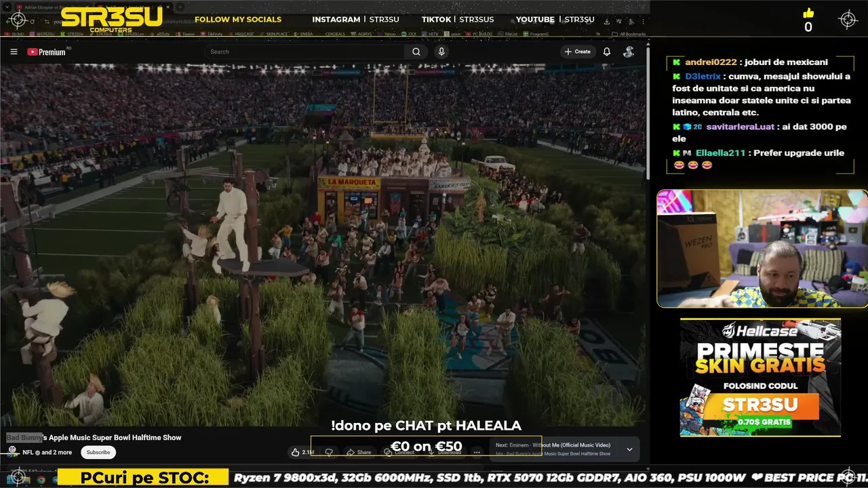Open the three-dot more actions menu
This screenshot has width=868, height=488.
coord(477,452)
